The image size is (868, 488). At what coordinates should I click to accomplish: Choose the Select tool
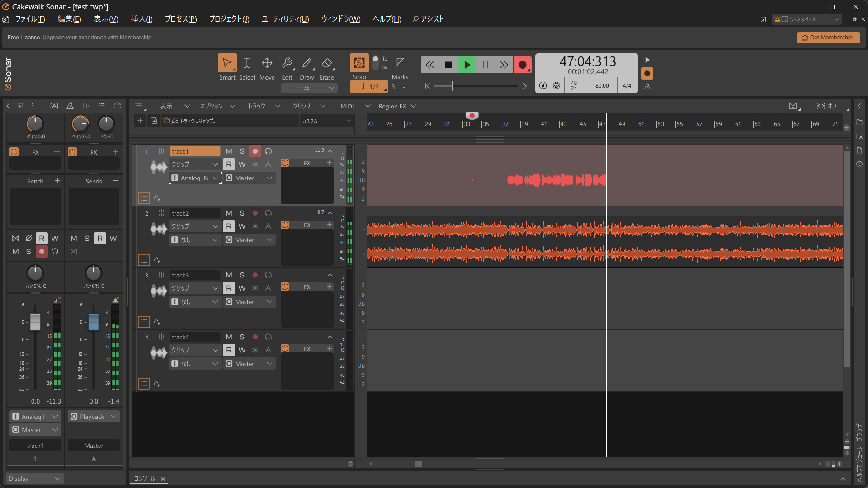point(247,63)
